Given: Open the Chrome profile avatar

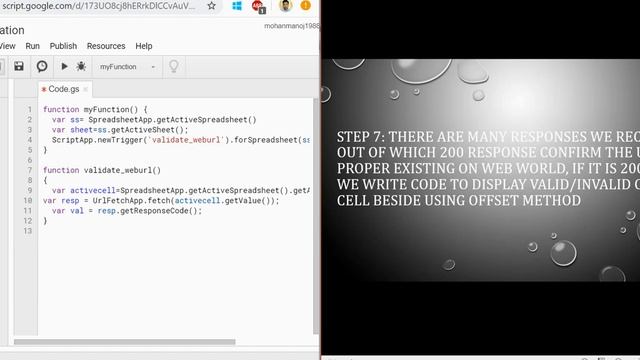Looking at the screenshot, I should pos(285,6).
